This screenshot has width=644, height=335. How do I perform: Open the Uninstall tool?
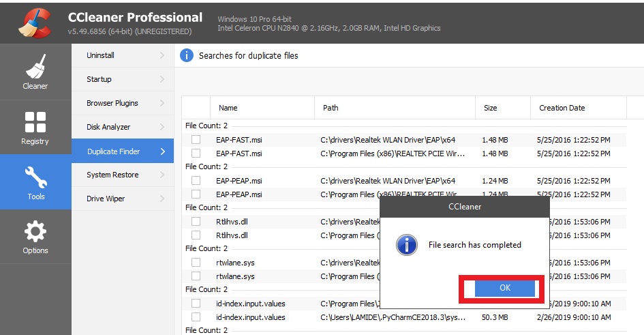123,55
